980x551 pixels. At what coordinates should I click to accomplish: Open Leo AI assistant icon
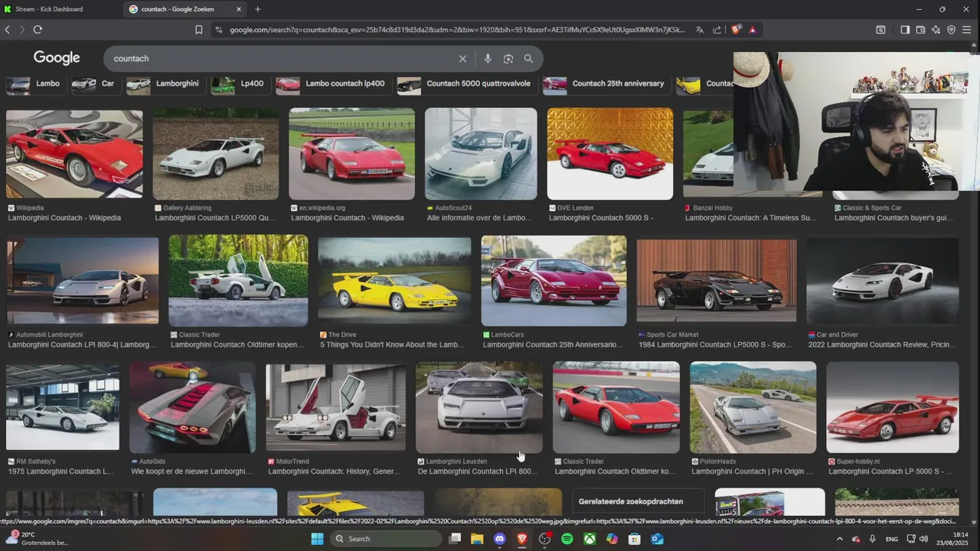click(936, 30)
